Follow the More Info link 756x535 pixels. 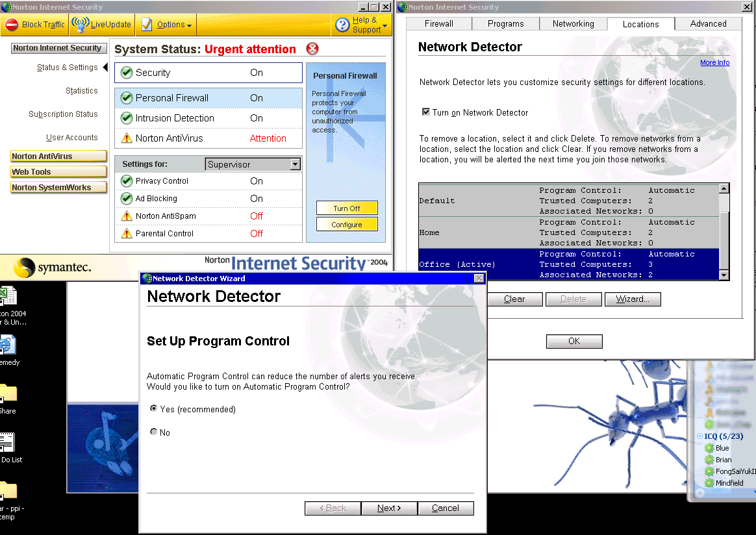714,63
